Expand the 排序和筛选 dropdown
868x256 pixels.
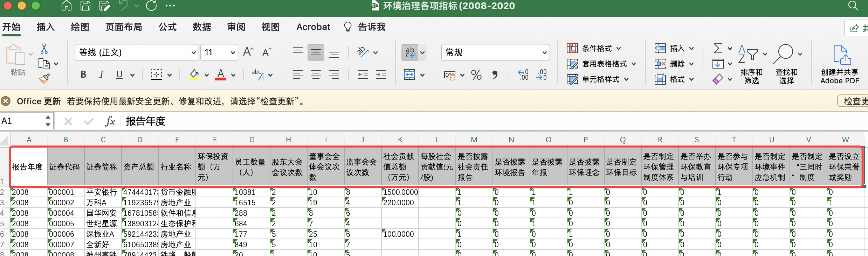765,54
